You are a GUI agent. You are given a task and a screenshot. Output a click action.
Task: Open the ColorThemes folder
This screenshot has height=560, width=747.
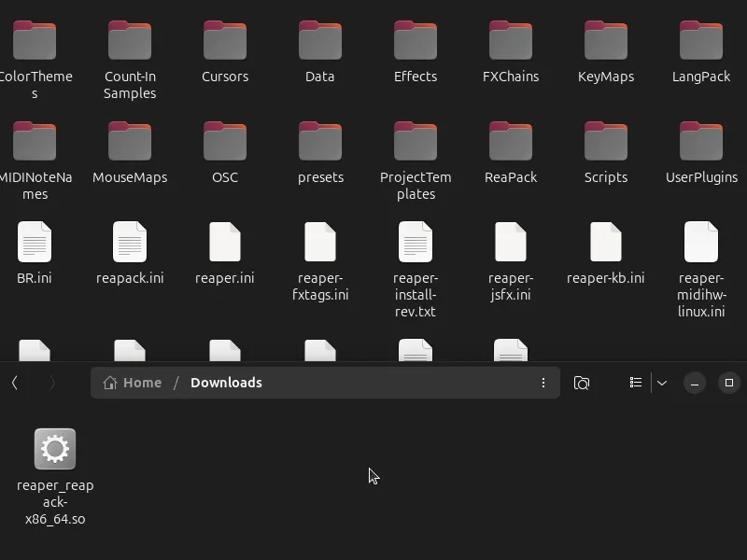point(35,40)
